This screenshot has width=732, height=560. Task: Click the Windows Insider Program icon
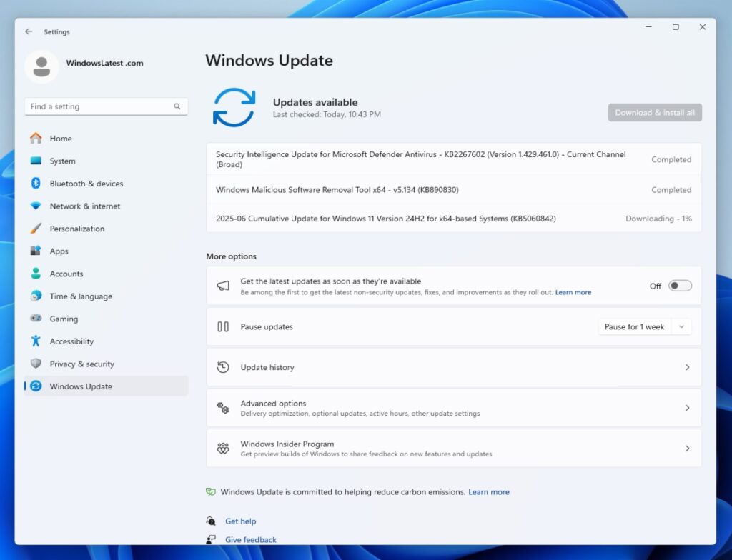tap(224, 448)
